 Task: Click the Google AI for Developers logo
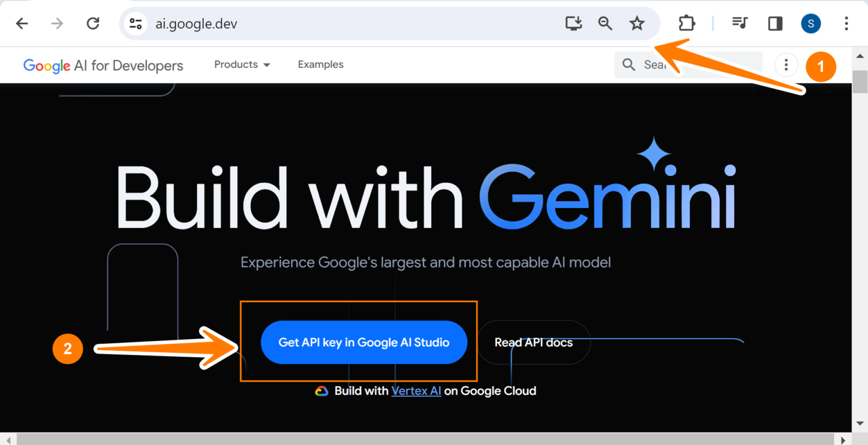click(x=103, y=66)
